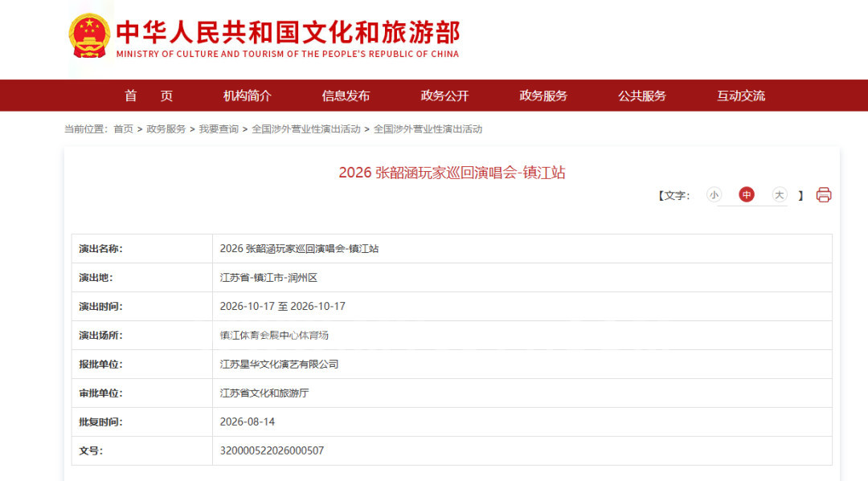Click the 当前位置 breadcrumb label

[x=86, y=128]
